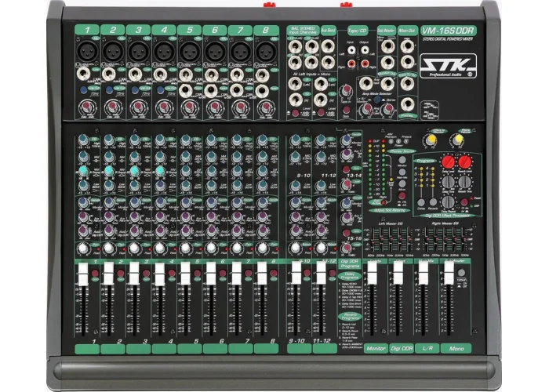Select the channel 1 XLR Mic input

[x=86, y=52]
